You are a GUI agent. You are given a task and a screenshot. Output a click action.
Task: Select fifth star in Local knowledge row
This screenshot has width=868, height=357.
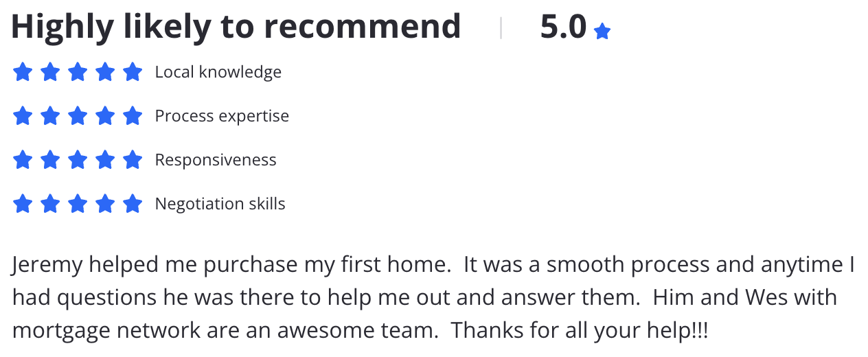pos(133,72)
